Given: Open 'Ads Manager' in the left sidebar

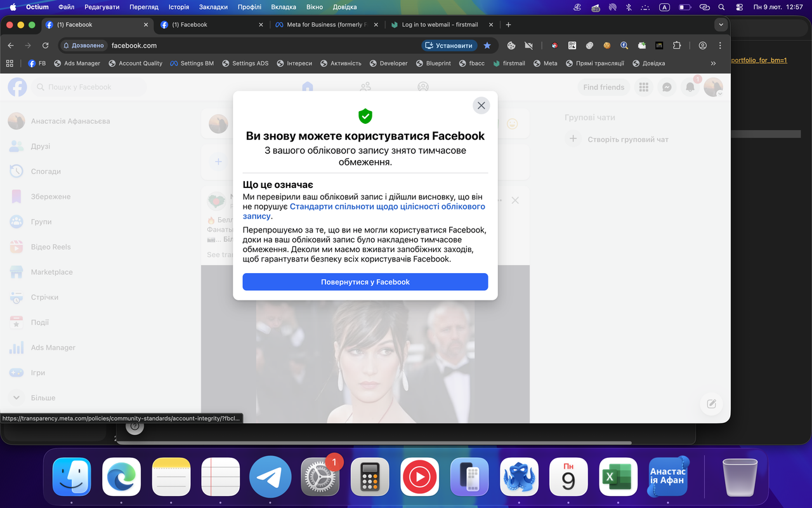Looking at the screenshot, I should click(53, 347).
